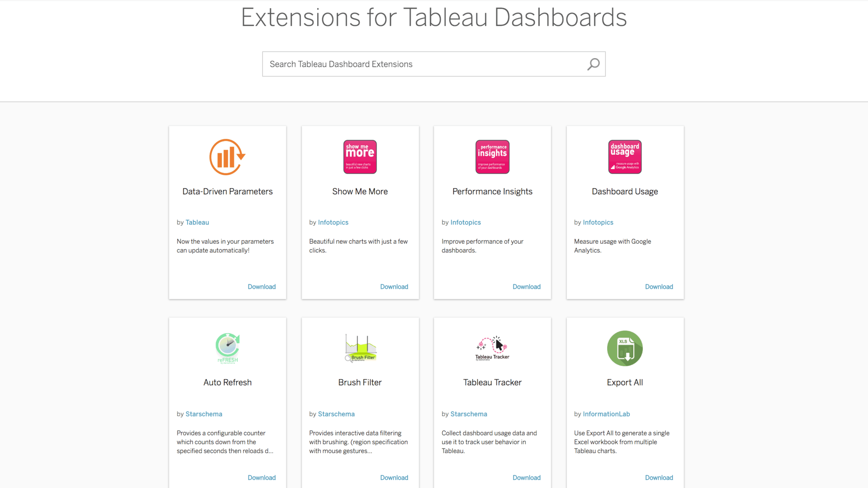The image size is (868, 488).
Task: Click the Show Me More pink icon
Action: coord(360,157)
